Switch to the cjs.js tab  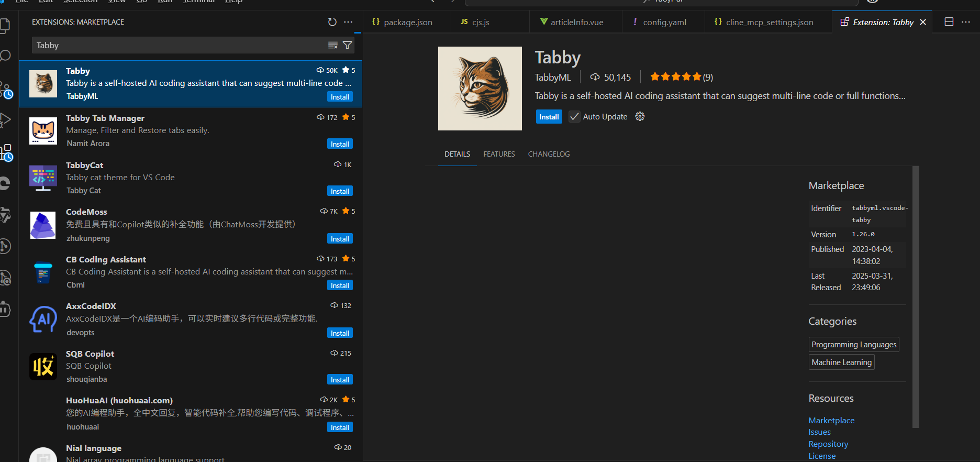click(489, 22)
